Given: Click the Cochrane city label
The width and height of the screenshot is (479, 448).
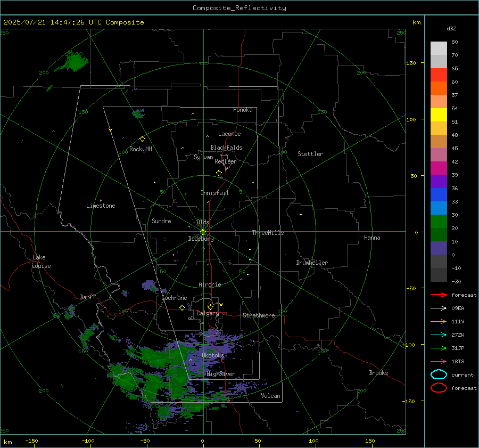Looking at the screenshot, I should 174,298.
